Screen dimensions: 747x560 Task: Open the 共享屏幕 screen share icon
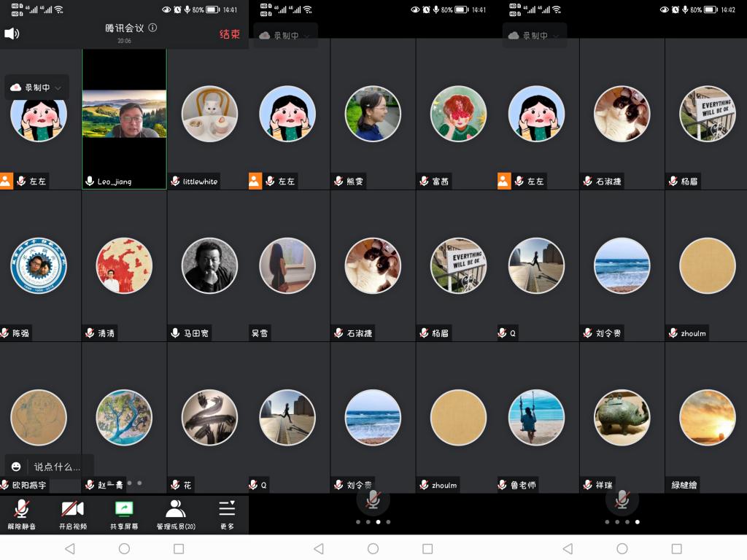[124, 509]
